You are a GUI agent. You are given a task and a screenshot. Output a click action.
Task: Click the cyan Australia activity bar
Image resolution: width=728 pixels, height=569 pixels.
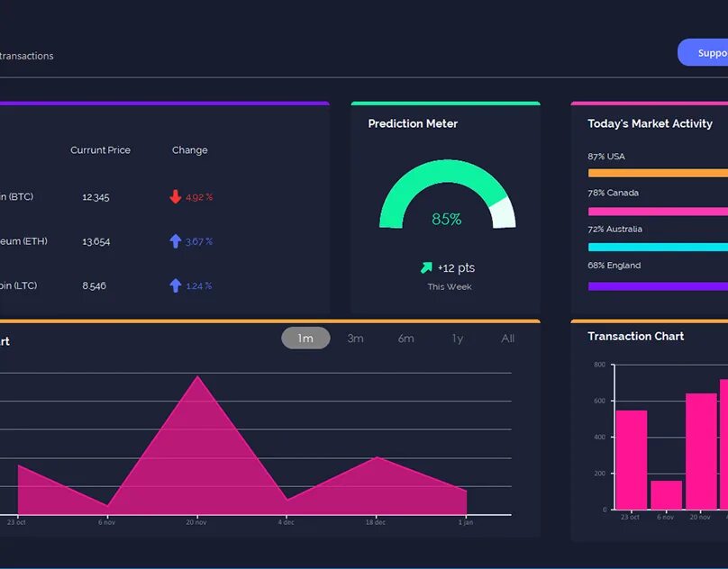(658, 248)
